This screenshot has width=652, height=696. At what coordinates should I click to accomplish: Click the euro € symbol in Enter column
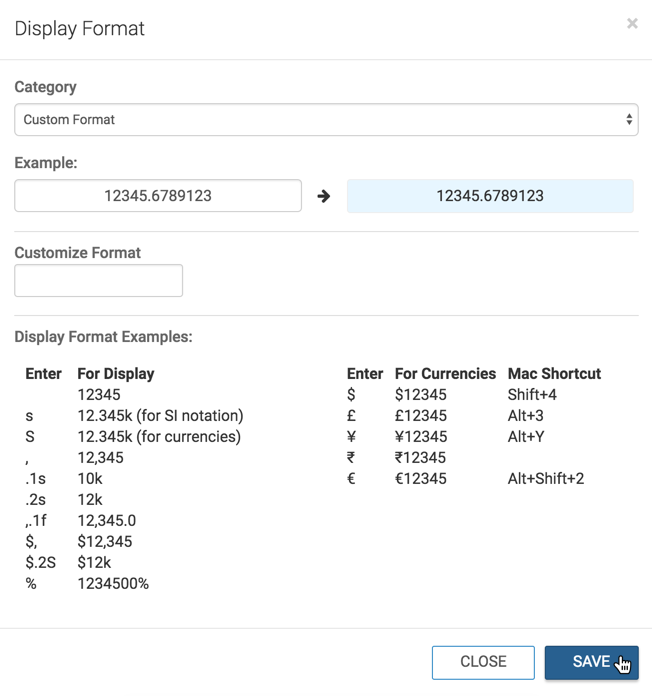[351, 479]
